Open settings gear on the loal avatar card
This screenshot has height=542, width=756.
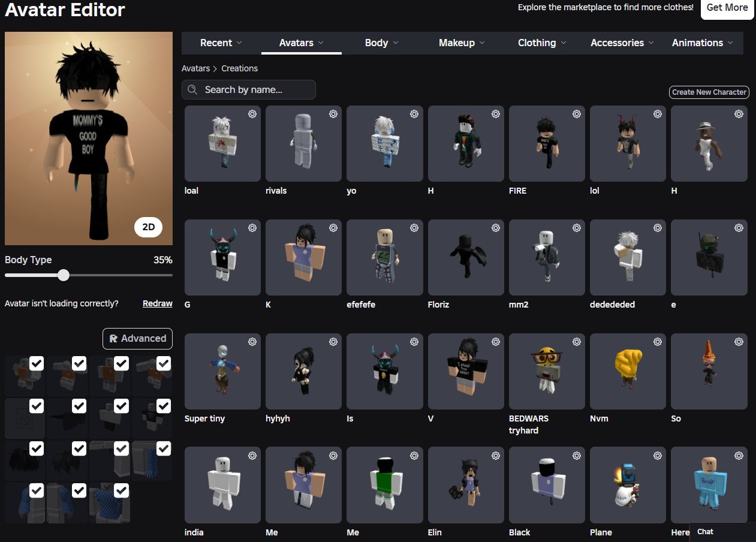tap(252, 114)
